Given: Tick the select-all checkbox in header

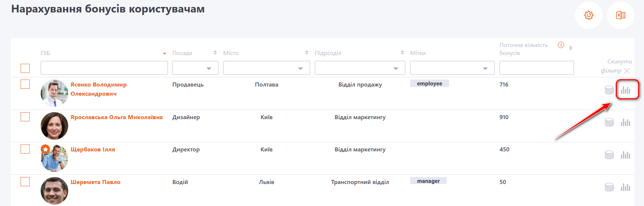Looking at the screenshot, I should click(x=25, y=69).
